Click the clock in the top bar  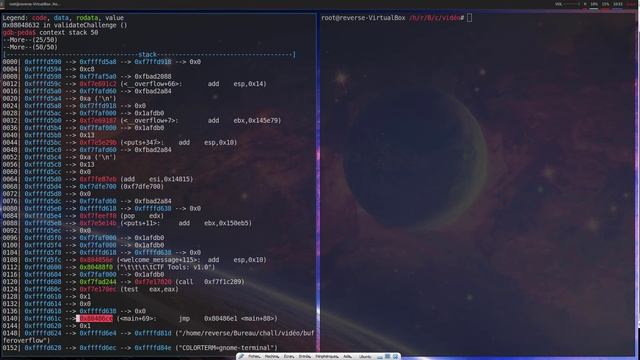618,4
